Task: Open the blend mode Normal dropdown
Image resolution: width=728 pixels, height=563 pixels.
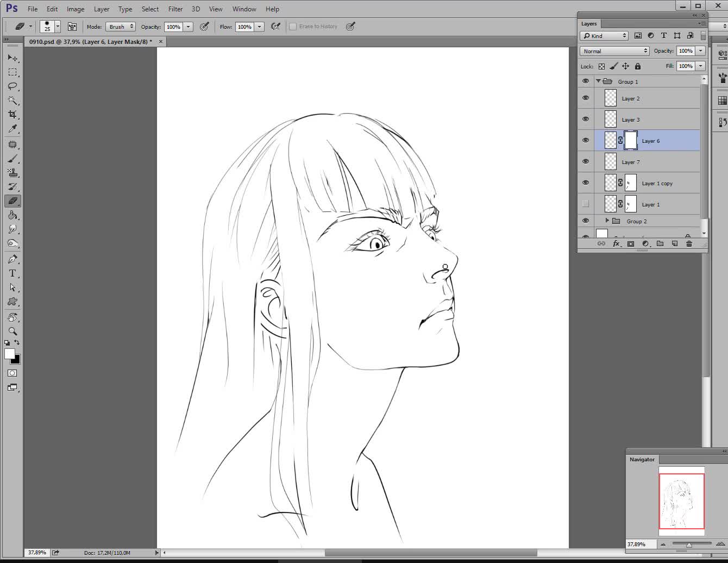Action: 614,51
